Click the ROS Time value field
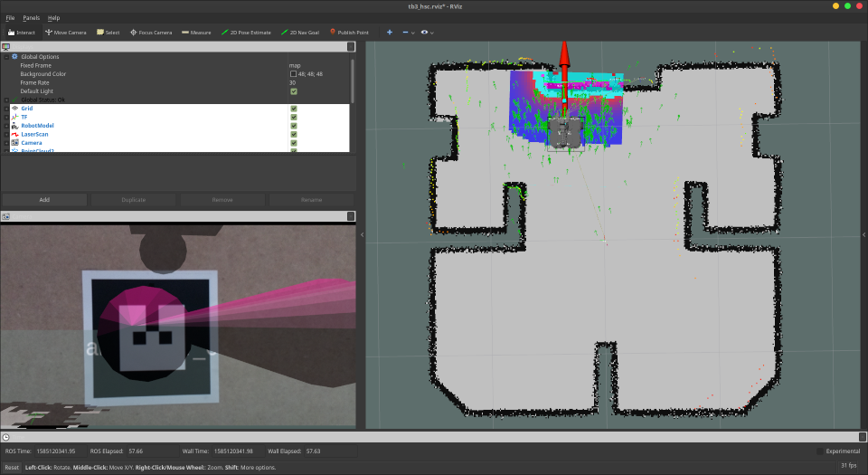The width and height of the screenshot is (868, 475). click(x=60, y=451)
